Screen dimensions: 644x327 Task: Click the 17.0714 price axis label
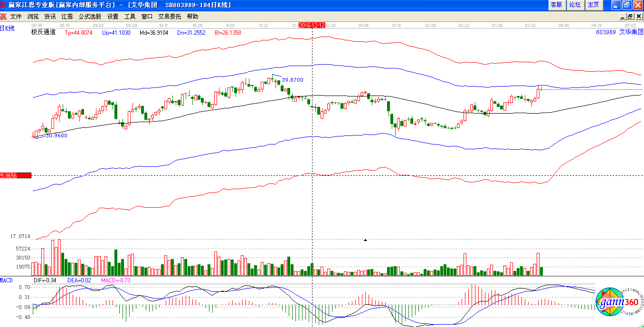pos(20,236)
